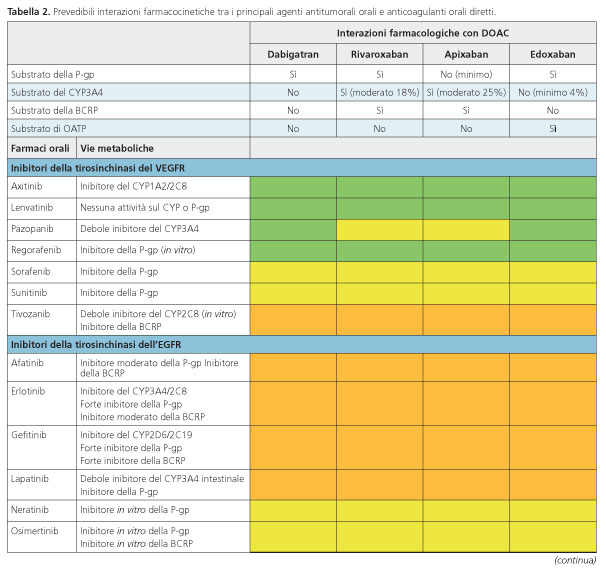This screenshot has height=579, width=606.
Task: Click the yellow Sorafenib–Dabigatran cell
Action: coord(293,272)
